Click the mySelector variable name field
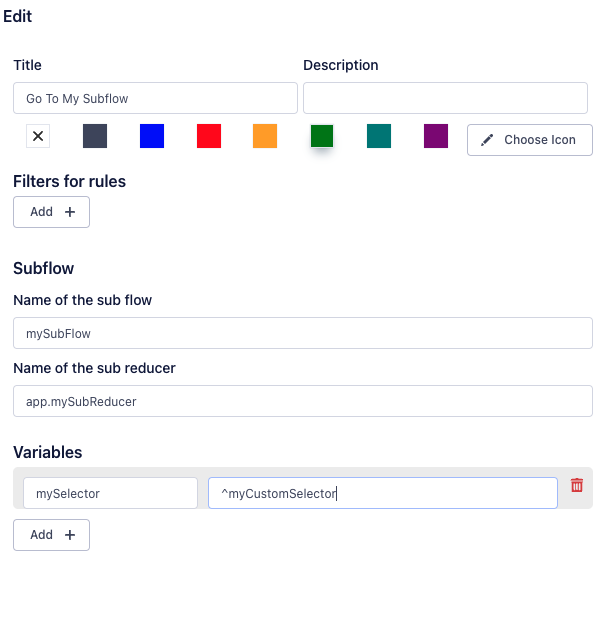Screen dimensions: 613x636 tap(110, 493)
